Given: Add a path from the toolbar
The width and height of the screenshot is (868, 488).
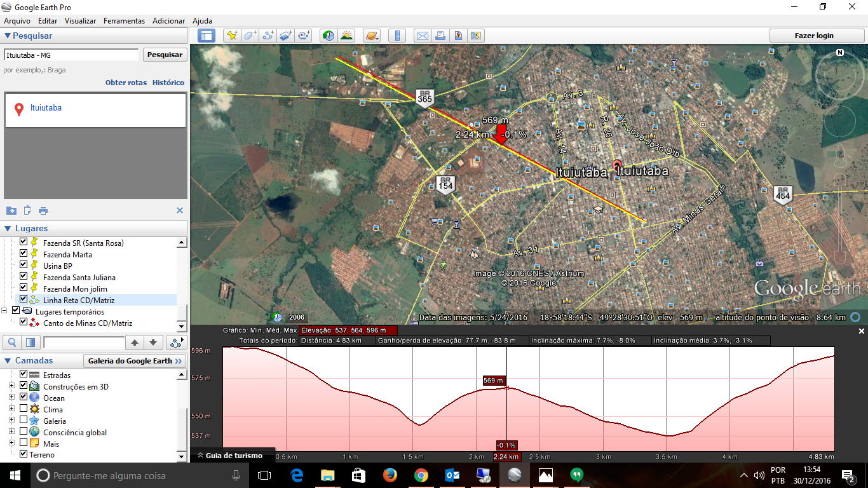Looking at the screenshot, I should pyautogui.click(x=268, y=36).
